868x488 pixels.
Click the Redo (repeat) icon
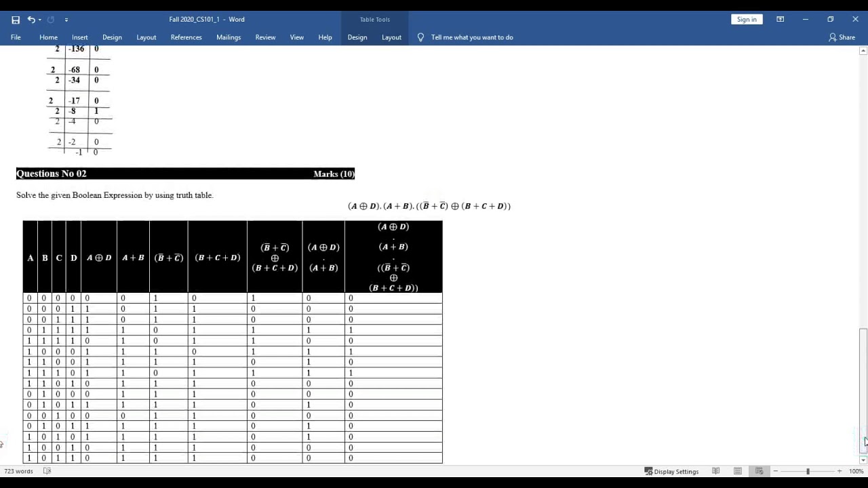click(x=51, y=20)
